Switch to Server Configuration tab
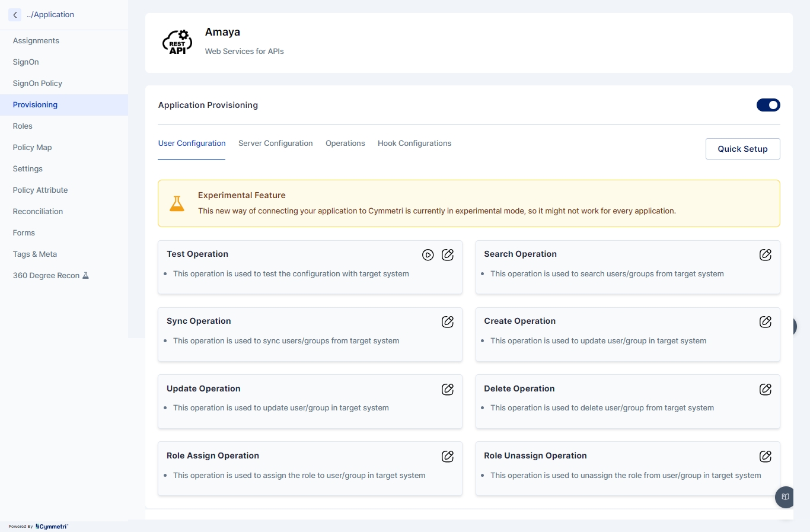 pyautogui.click(x=275, y=144)
